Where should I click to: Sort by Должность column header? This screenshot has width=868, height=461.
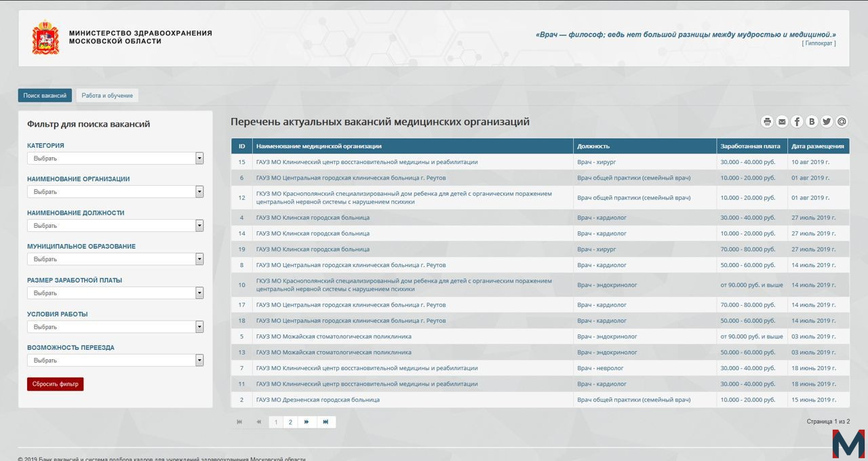click(x=644, y=146)
